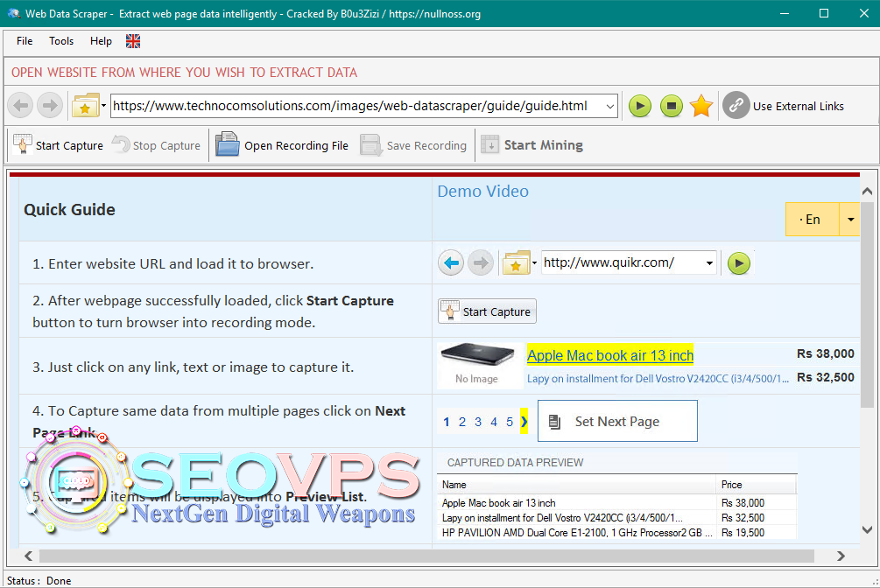This screenshot has width=880, height=588.
Task: Select the Lapy on installment preview row
Action: (616, 518)
